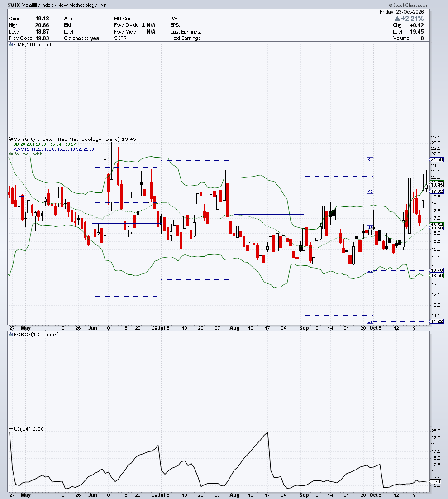
Task: Click the R2 pivot marker
Action: 370,160
